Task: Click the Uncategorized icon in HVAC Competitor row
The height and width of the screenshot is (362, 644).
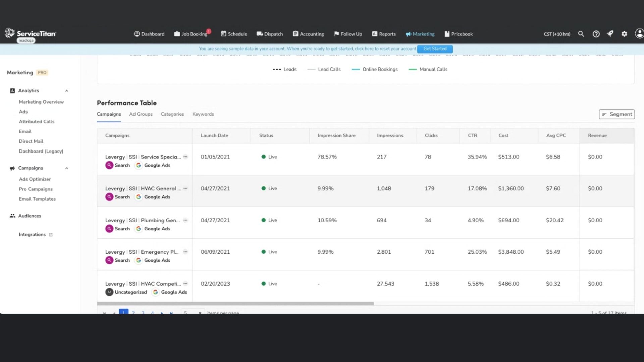Action: click(109, 292)
